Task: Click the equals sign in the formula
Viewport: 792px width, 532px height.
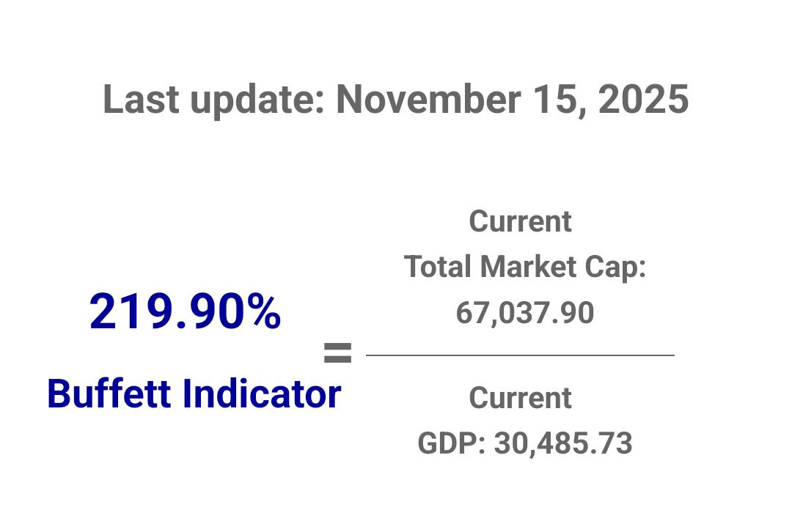Action: coord(337,354)
